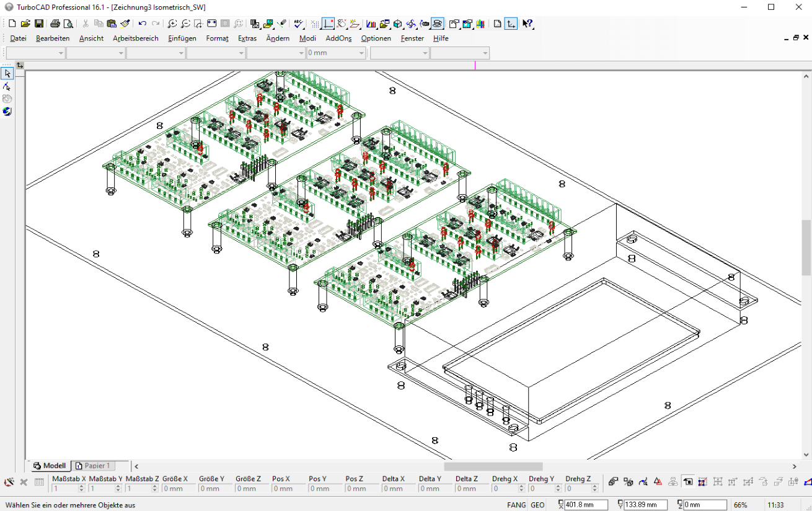Screen dimensions: 812x511
Task: Open the Extras menu
Action: tap(247, 38)
